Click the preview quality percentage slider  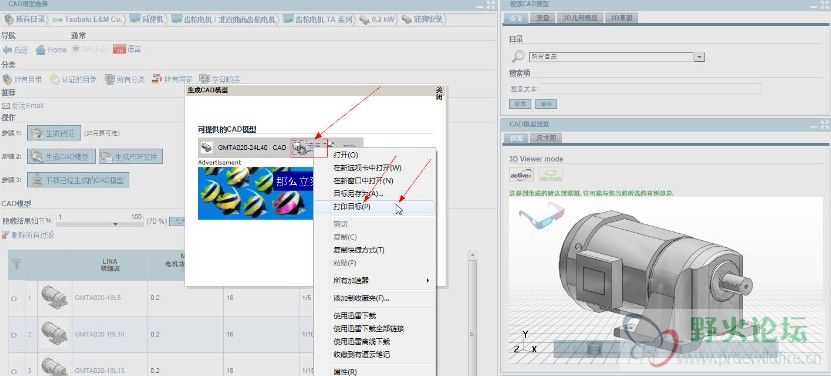100,222
